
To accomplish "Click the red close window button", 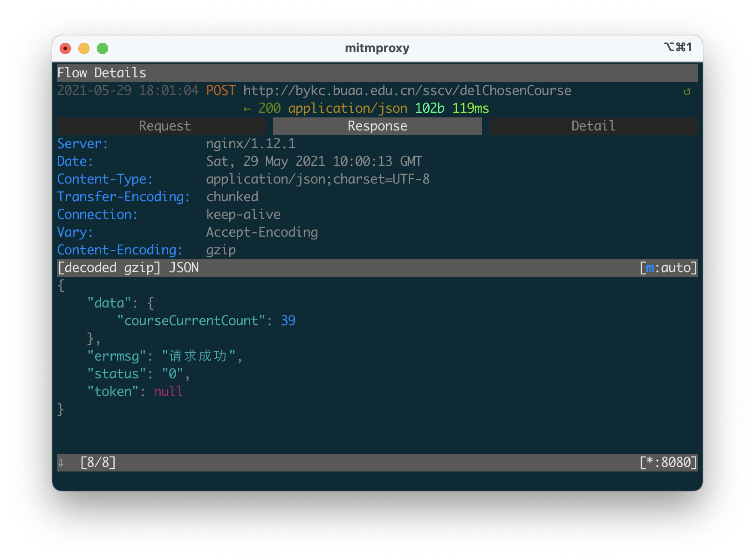I will click(65, 48).
